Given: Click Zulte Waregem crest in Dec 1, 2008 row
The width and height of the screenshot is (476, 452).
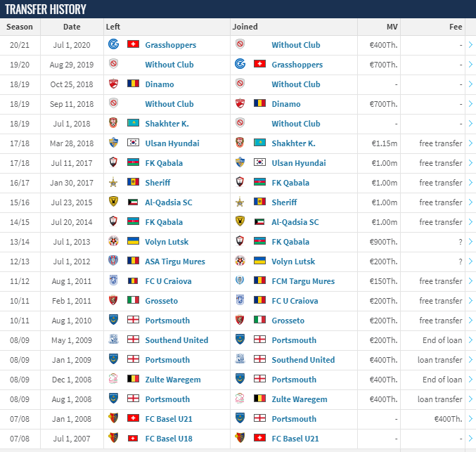Looking at the screenshot, I should [113, 379].
